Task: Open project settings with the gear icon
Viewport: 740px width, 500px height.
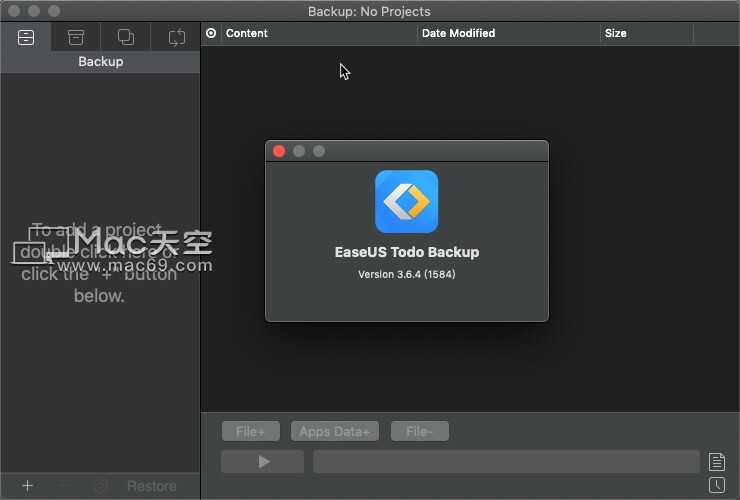Action: tap(100, 485)
